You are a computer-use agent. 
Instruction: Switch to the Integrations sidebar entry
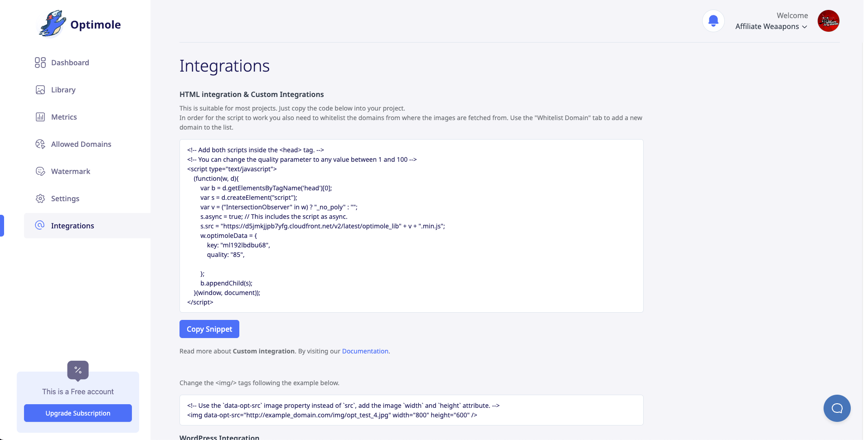(72, 225)
